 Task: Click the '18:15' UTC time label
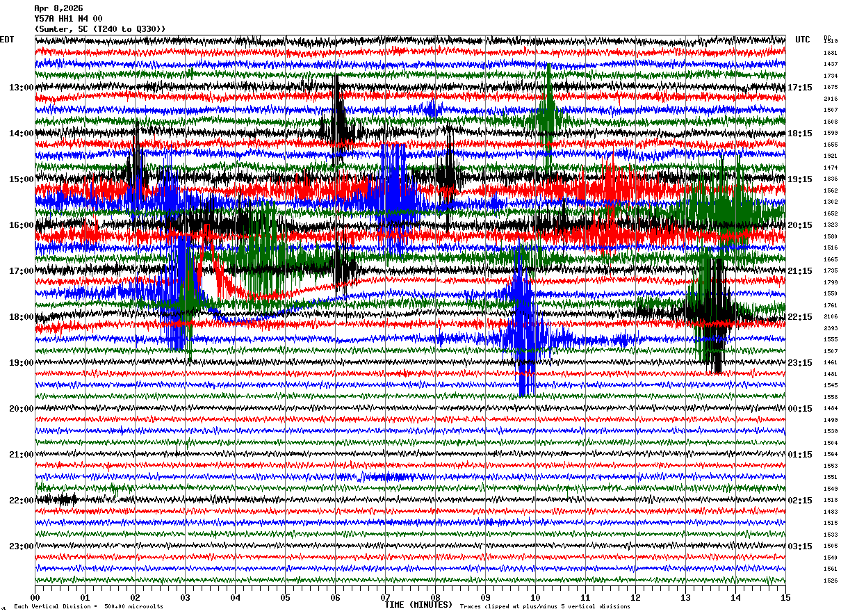pyautogui.click(x=800, y=133)
